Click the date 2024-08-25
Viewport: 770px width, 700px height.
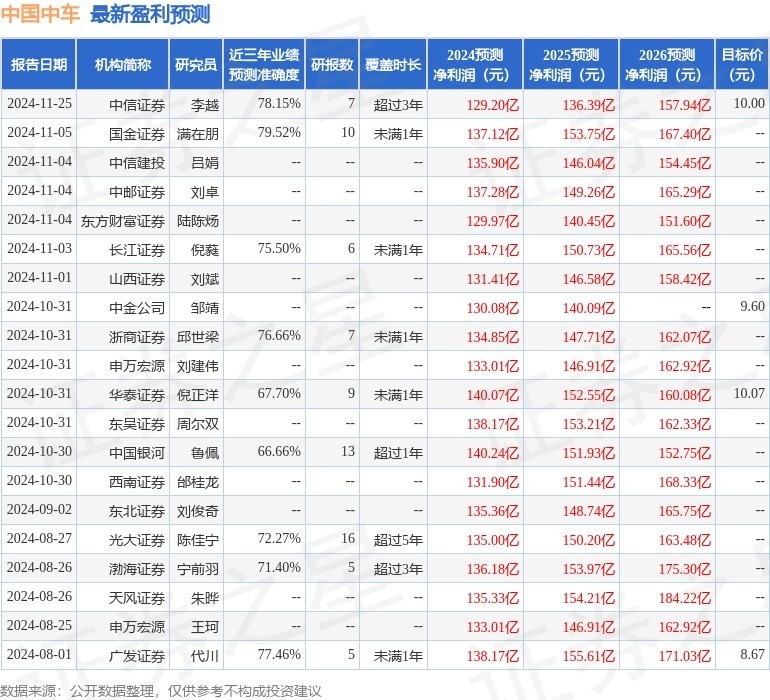(x=39, y=625)
